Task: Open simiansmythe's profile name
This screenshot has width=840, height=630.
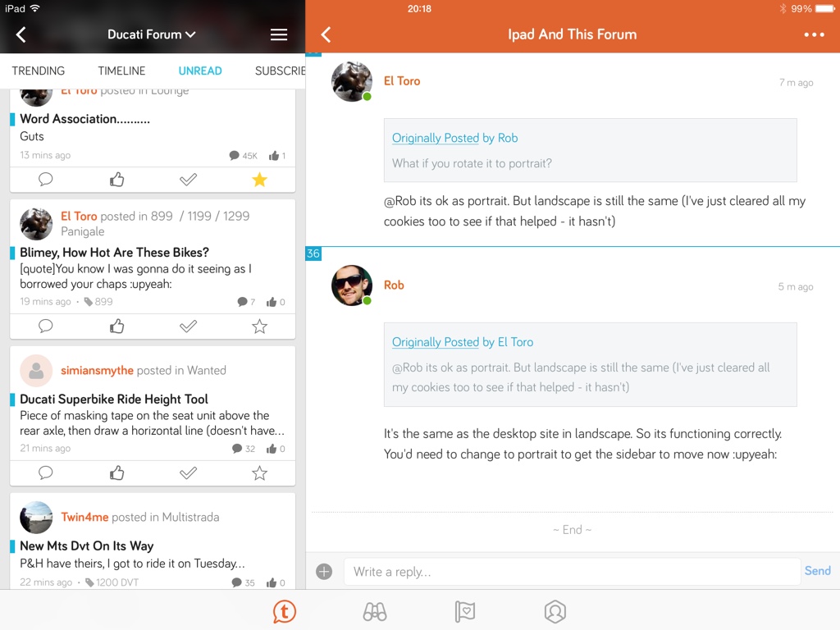Action: tap(97, 370)
